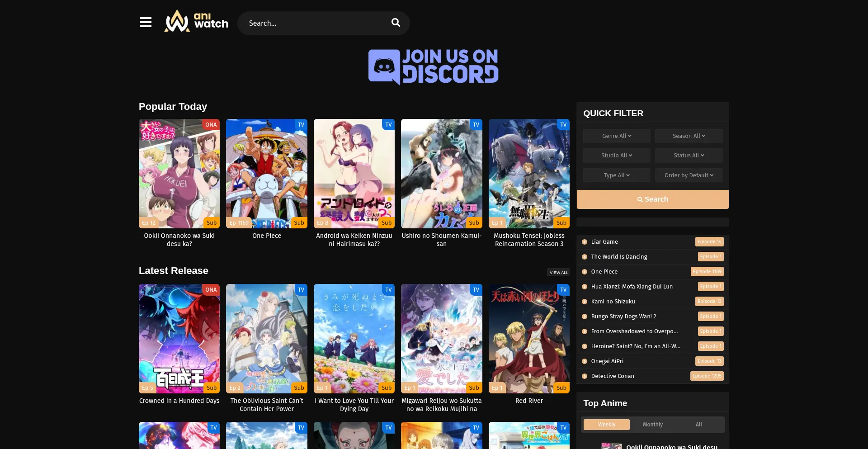The height and width of the screenshot is (449, 868).
Task: Click the magnifier search icon
Action: (x=396, y=23)
